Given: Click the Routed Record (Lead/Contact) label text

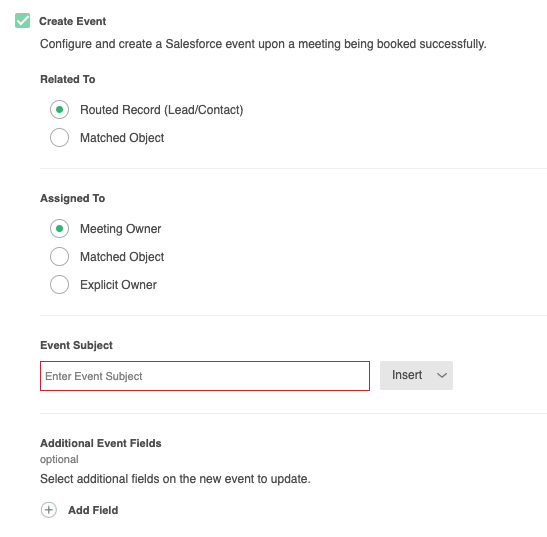Looking at the screenshot, I should (x=162, y=110).
